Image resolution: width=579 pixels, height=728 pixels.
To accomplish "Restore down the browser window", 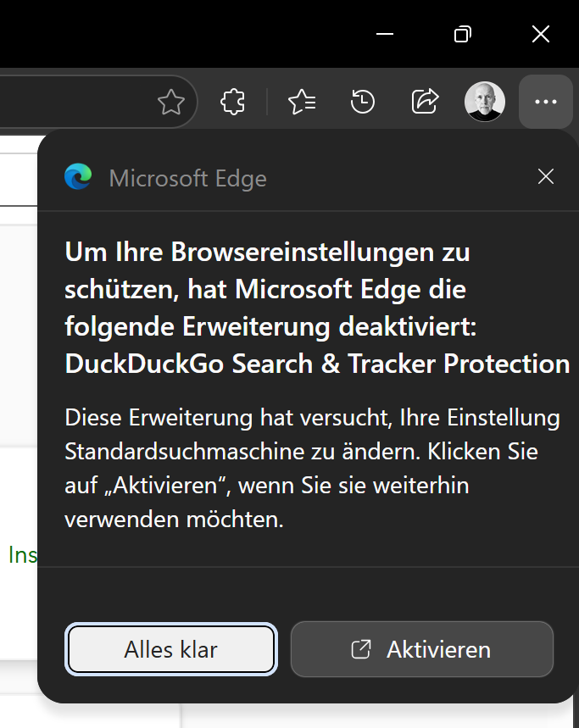I will coord(463,34).
